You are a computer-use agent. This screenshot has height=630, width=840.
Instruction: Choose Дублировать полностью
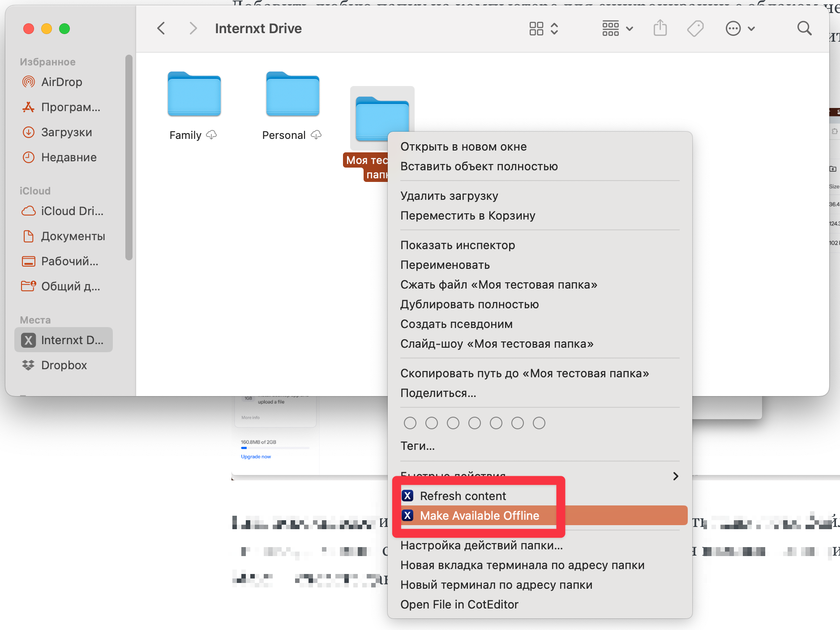click(540, 304)
